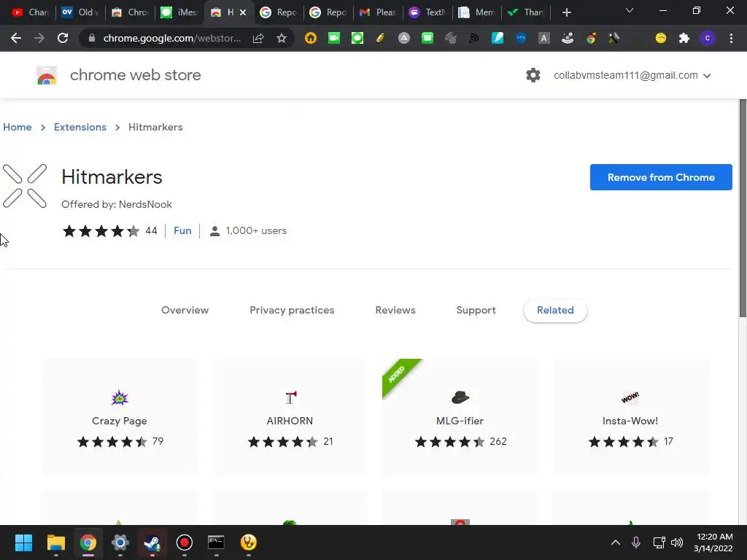Click the page vertical scrollbar thumb
Viewport: 747px width, 560px height.
click(x=742, y=208)
